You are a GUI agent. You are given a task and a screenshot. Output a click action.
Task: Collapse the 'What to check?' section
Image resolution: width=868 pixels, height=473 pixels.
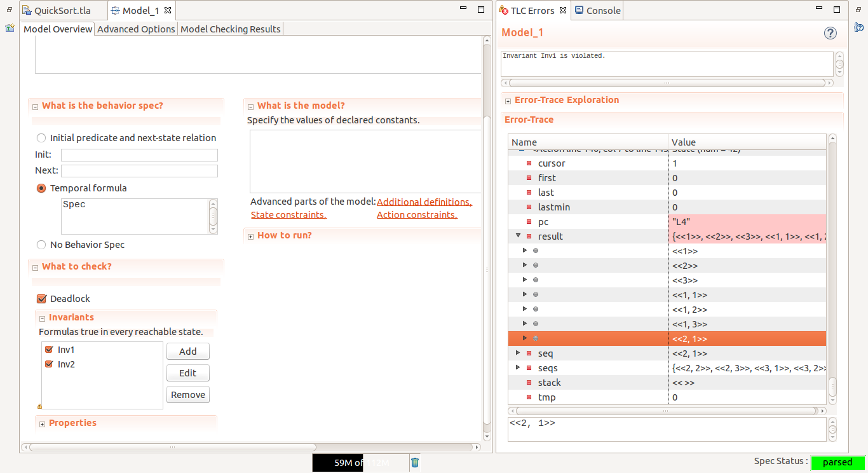36,268
